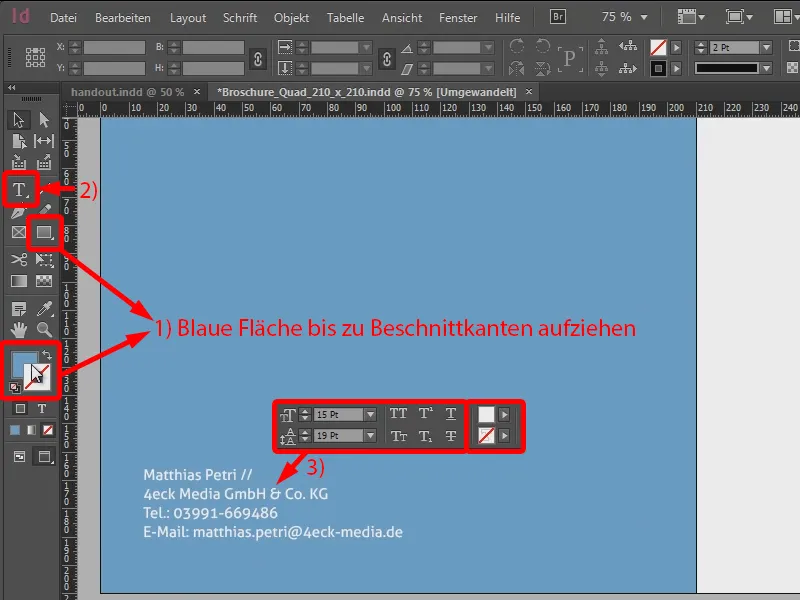Screen dimensions: 800x600
Task: Open the Objekt menu
Action: (291, 17)
